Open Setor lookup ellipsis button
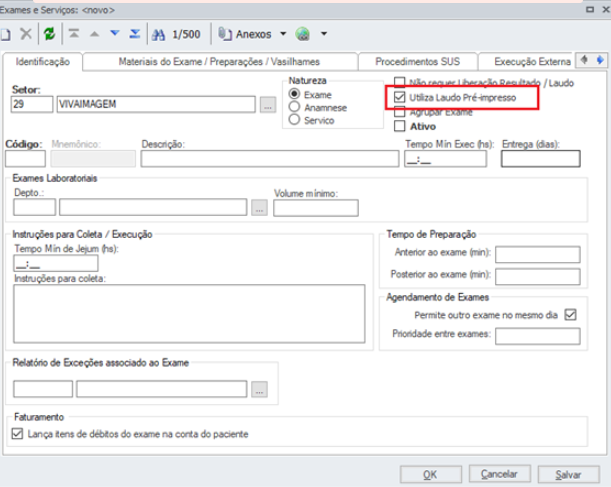 pos(268,105)
